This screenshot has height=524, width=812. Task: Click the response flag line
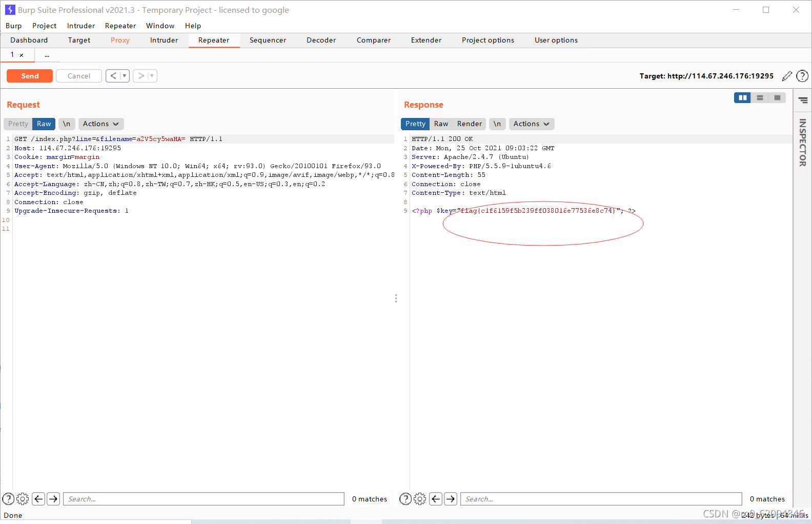tap(523, 211)
